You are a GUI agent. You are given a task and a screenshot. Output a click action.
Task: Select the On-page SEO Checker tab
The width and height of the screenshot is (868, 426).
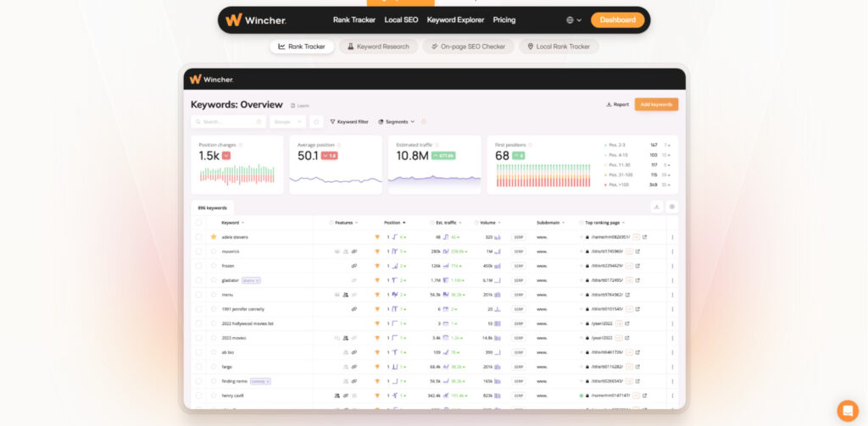(468, 47)
